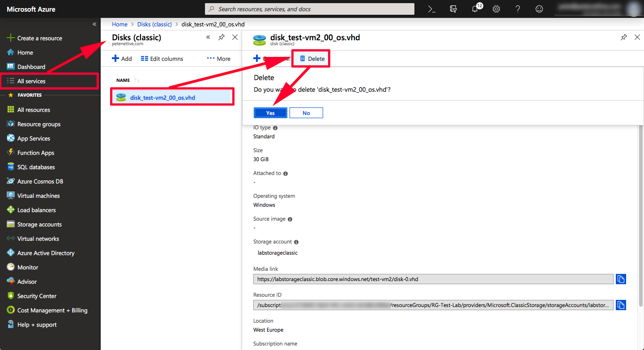
Task: Click the Azure Cosmos DB icon
Action: pos(11,181)
